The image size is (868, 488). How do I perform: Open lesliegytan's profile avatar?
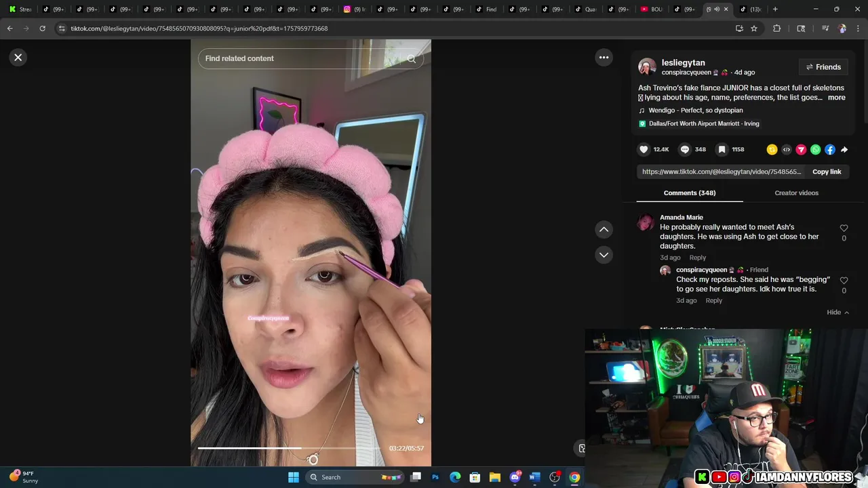point(647,67)
